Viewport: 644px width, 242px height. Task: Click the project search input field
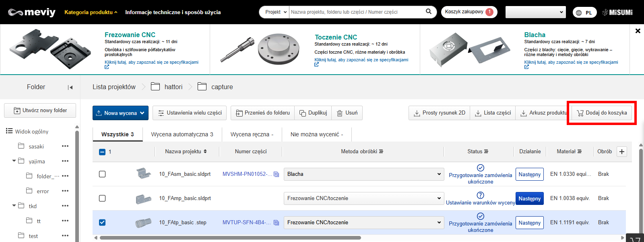click(356, 12)
